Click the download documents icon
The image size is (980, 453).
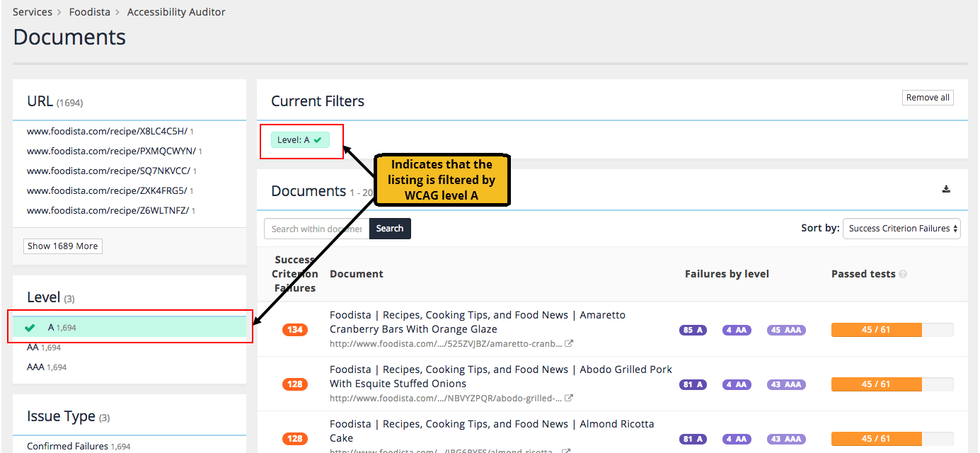point(946,189)
